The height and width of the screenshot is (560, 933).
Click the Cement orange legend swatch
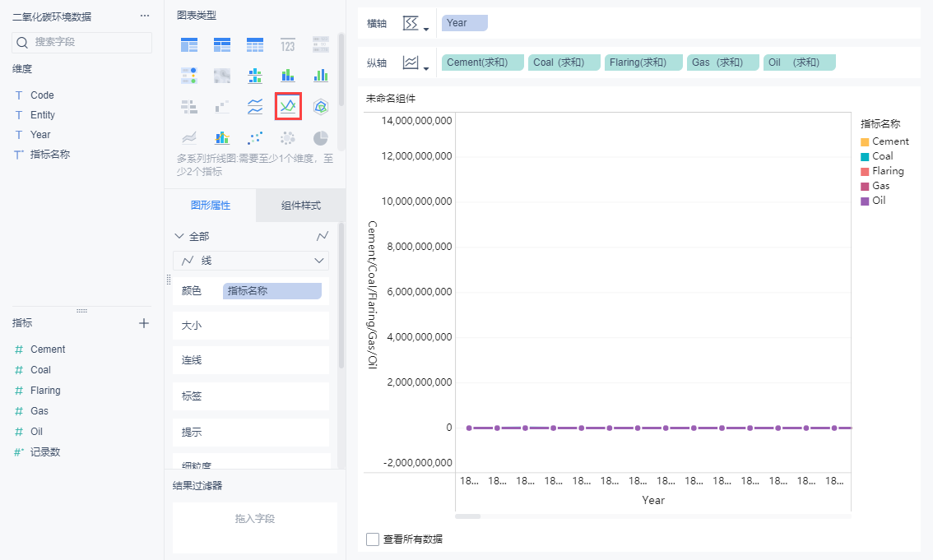pos(865,142)
